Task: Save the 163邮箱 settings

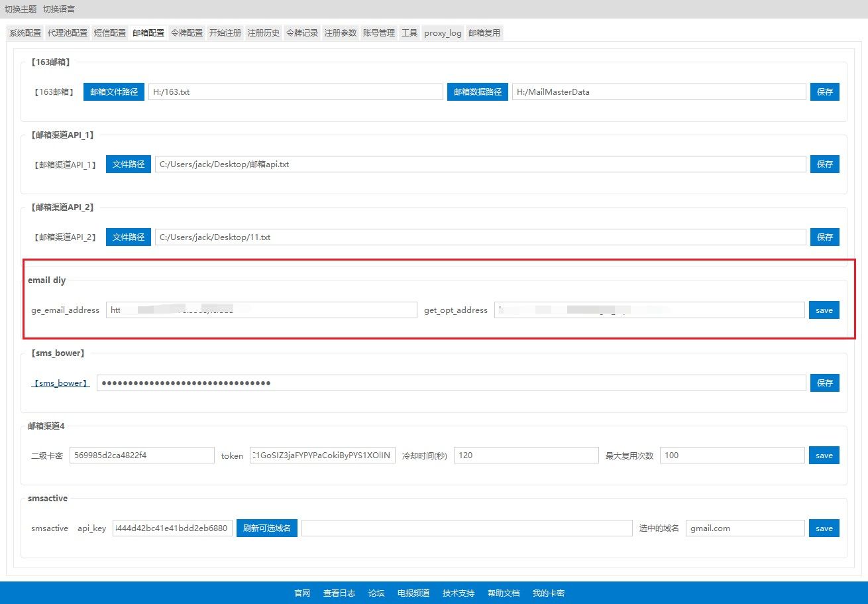Action: (824, 92)
